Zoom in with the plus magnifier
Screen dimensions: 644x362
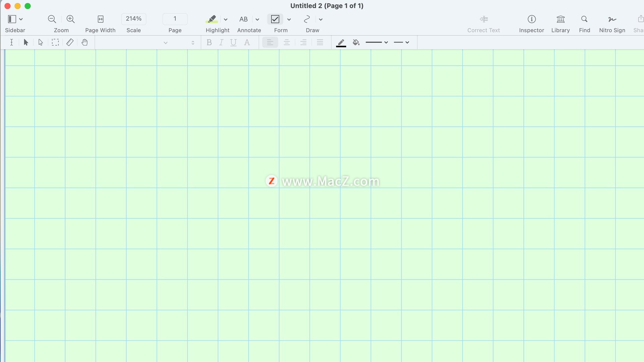point(70,19)
